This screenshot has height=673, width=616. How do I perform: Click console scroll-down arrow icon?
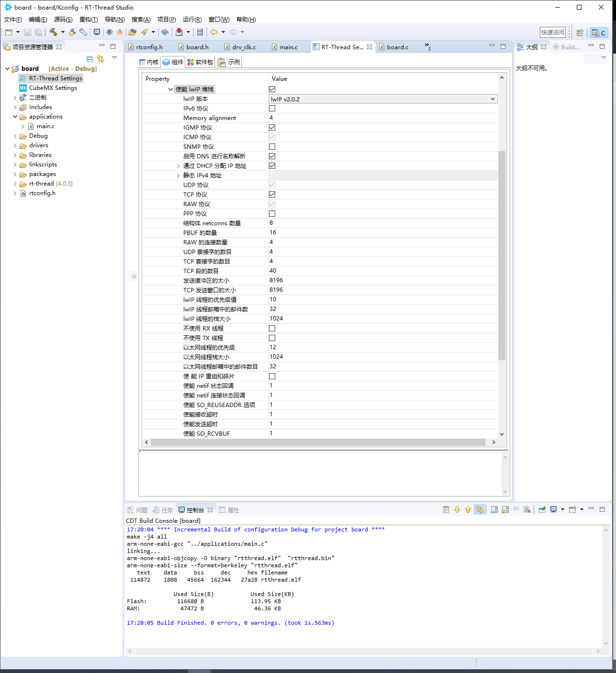tap(457, 509)
